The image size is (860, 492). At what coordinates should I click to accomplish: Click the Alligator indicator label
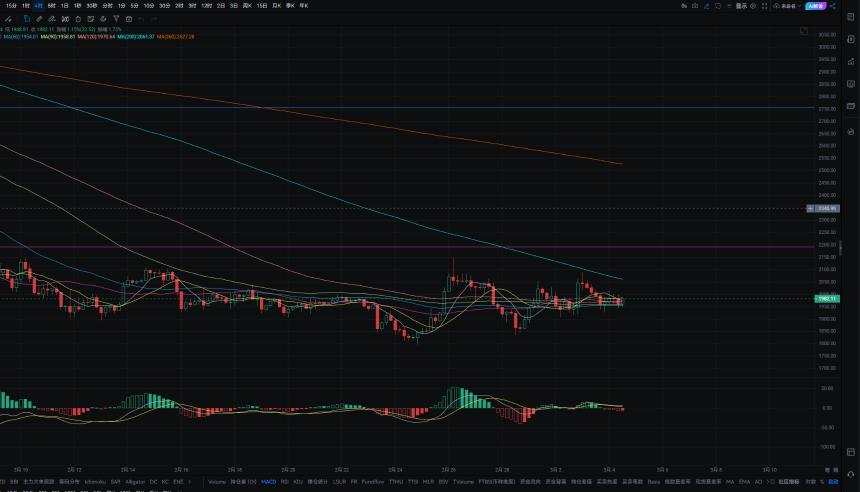coord(135,482)
